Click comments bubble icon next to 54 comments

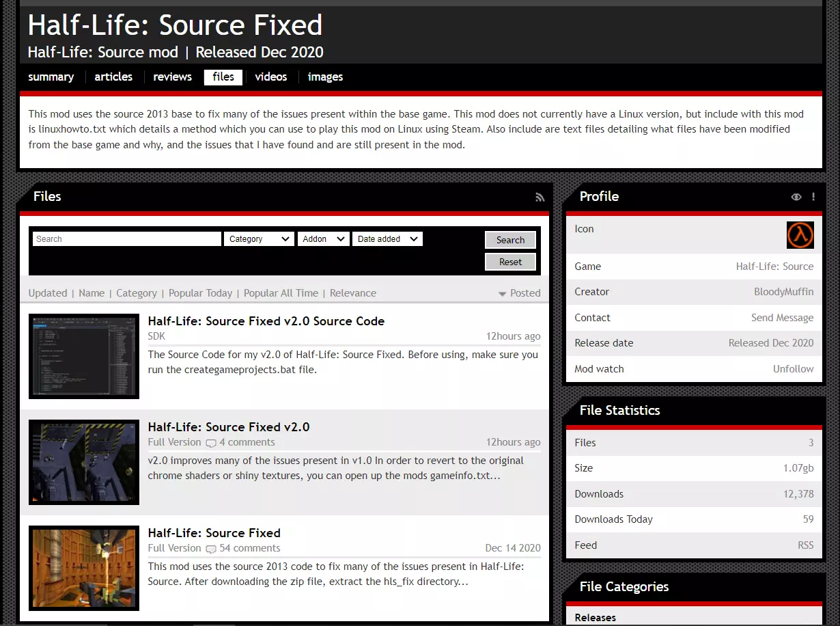click(x=211, y=549)
